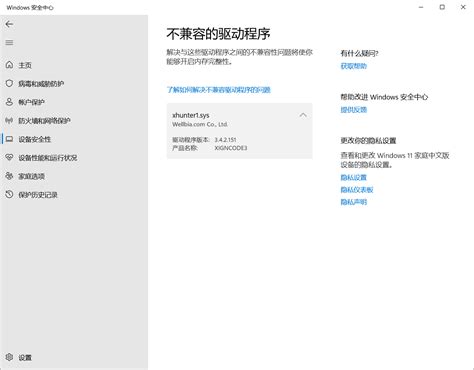Click the 不兼容的驱动程序 page heading
Viewport: 474px width, 370px height.
pyautogui.click(x=218, y=34)
